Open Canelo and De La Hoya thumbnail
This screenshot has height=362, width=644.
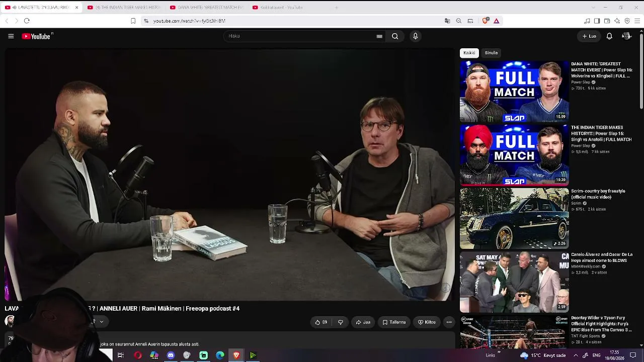[x=514, y=283]
